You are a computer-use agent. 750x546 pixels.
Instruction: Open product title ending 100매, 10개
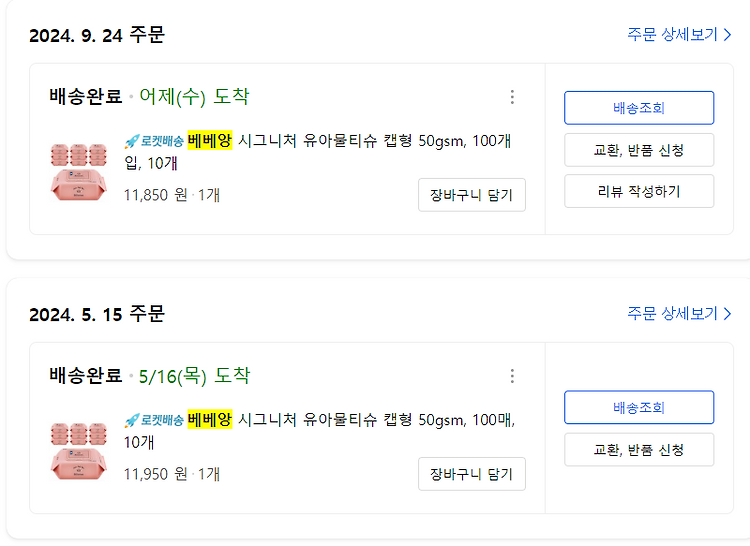pyautogui.click(x=320, y=431)
